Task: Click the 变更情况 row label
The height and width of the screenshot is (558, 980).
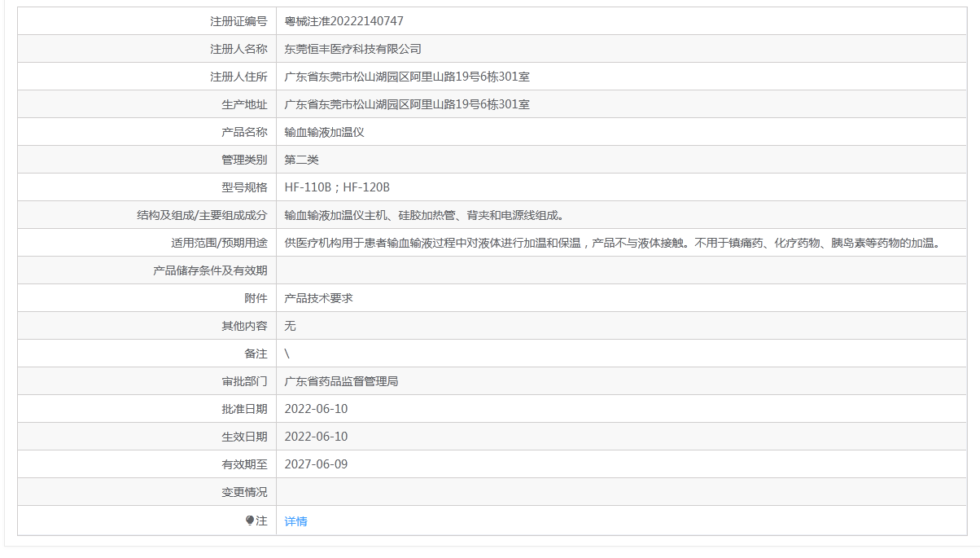Action: point(244,492)
